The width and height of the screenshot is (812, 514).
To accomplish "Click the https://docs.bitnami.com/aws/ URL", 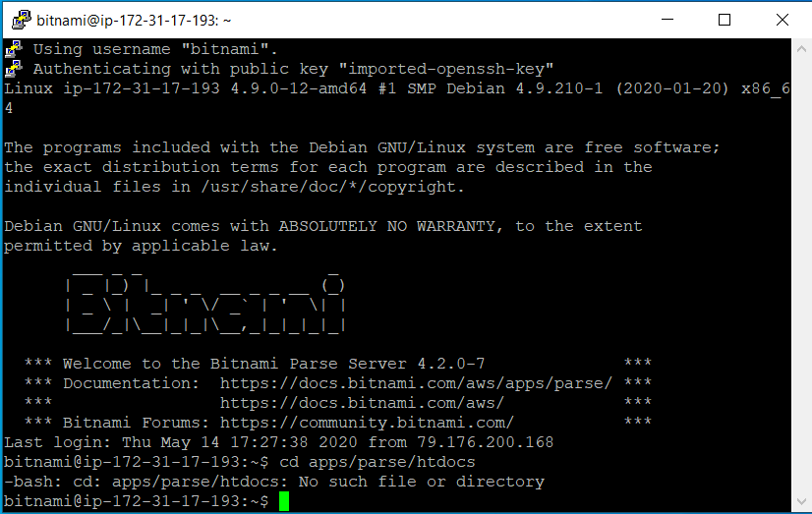I will click(x=362, y=403).
